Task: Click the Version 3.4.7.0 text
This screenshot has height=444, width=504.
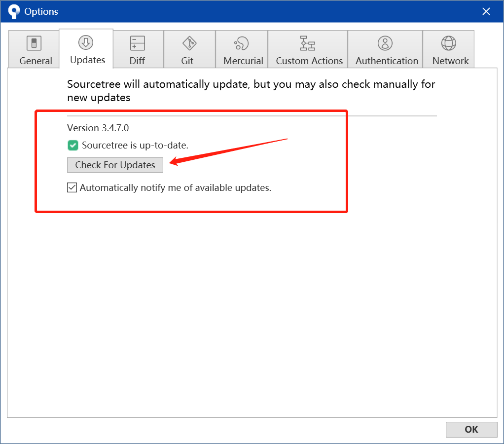Action: (x=98, y=128)
